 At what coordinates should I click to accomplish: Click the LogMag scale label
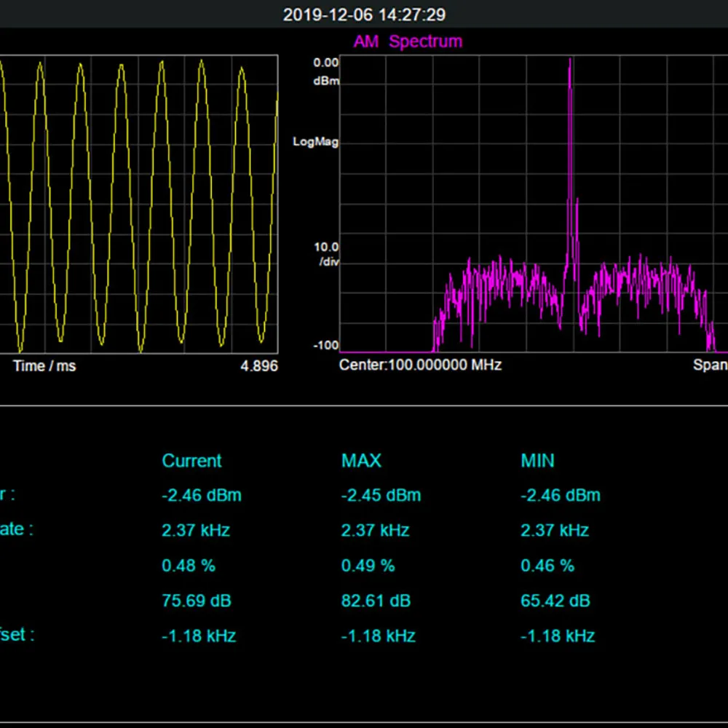(x=315, y=142)
